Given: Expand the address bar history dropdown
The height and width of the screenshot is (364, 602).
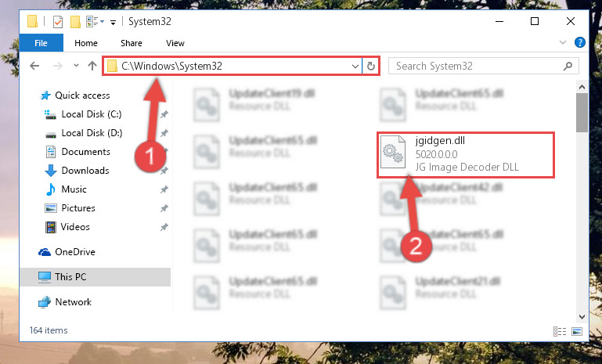Looking at the screenshot, I should click(x=355, y=67).
